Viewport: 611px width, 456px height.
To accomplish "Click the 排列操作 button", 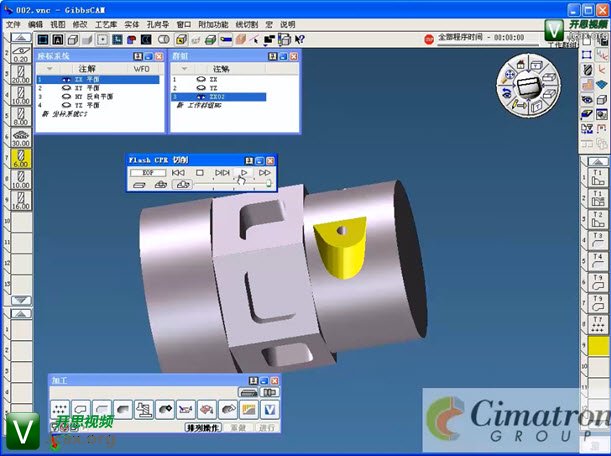I will (x=202, y=428).
